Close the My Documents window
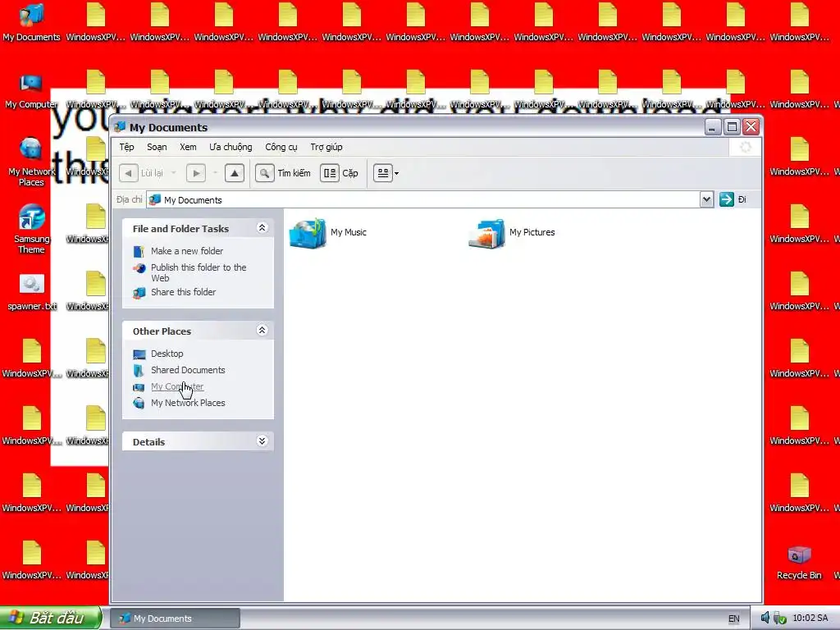 click(751, 127)
